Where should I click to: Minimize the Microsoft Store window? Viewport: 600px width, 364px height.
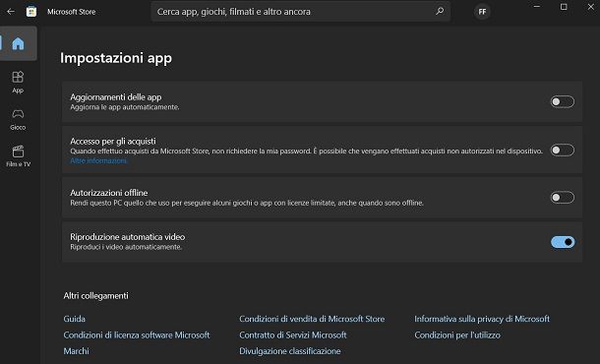pyautogui.click(x=537, y=7)
